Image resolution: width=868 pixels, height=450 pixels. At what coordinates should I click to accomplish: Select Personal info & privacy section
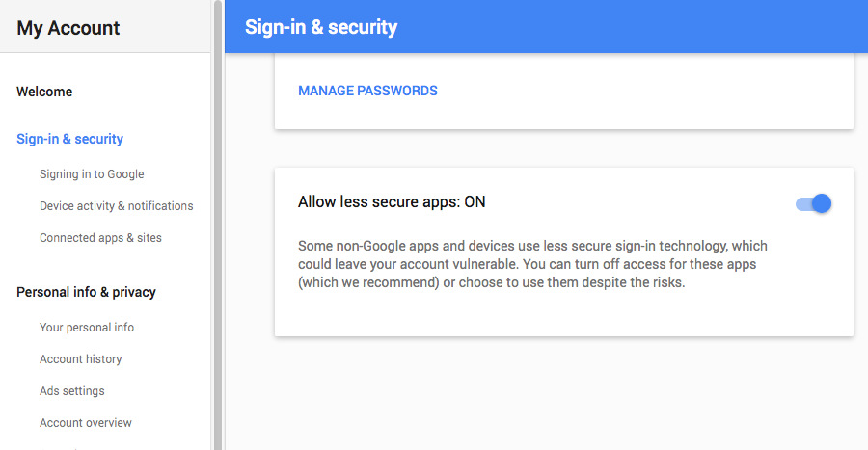pos(87,292)
